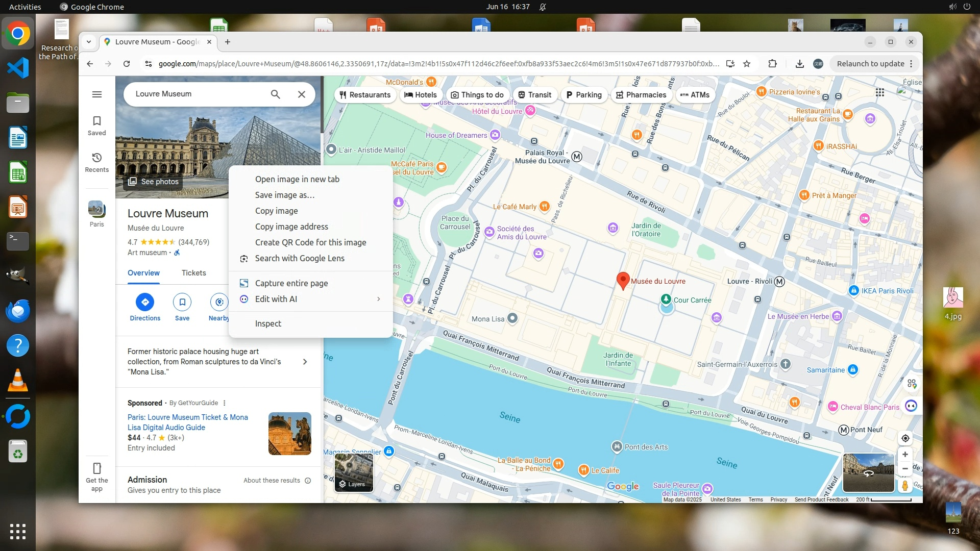Select Copy image address menu entry
The image size is (980, 551).
pyautogui.click(x=291, y=227)
